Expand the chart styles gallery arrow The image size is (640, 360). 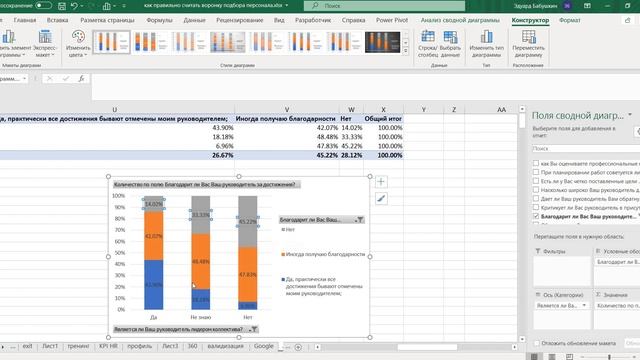coord(405,51)
